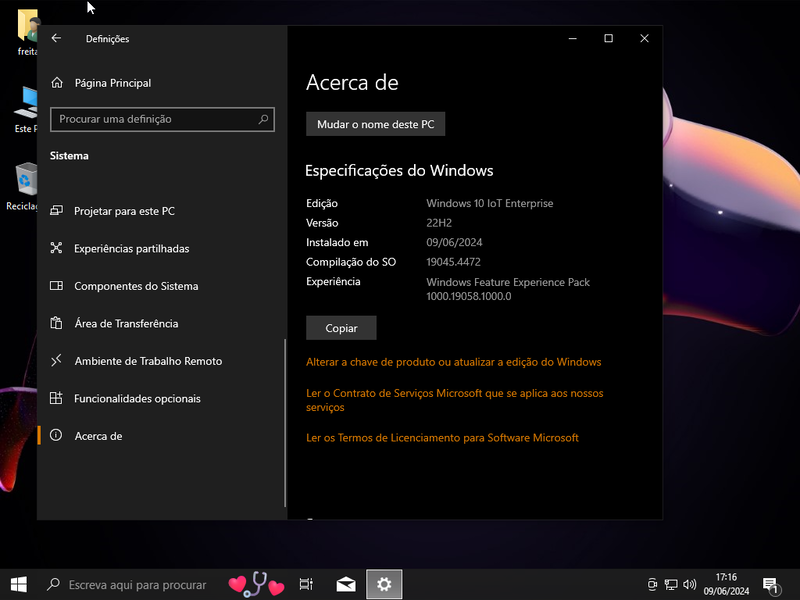Open the notification center icon
800x600 pixels.
click(770, 585)
